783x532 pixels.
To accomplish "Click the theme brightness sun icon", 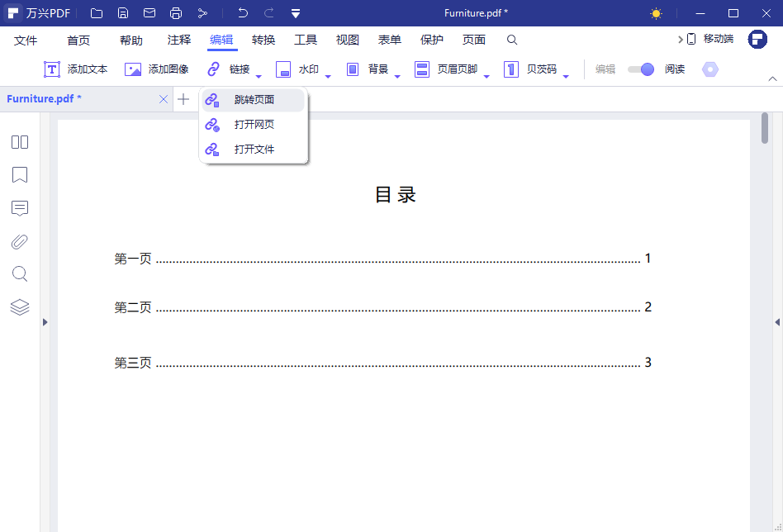I will pyautogui.click(x=656, y=13).
